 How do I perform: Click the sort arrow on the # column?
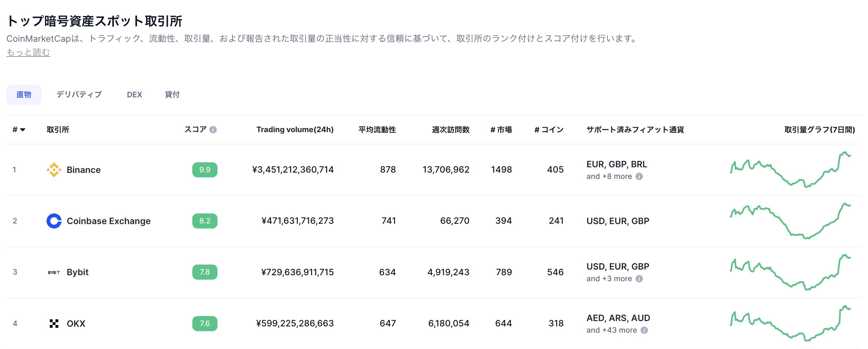[23, 130]
